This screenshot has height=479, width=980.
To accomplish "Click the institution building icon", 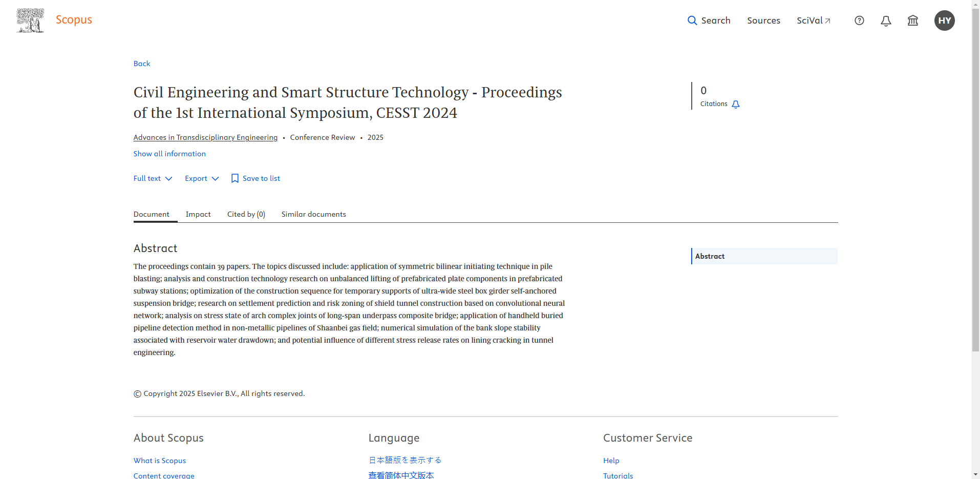I will [x=912, y=20].
